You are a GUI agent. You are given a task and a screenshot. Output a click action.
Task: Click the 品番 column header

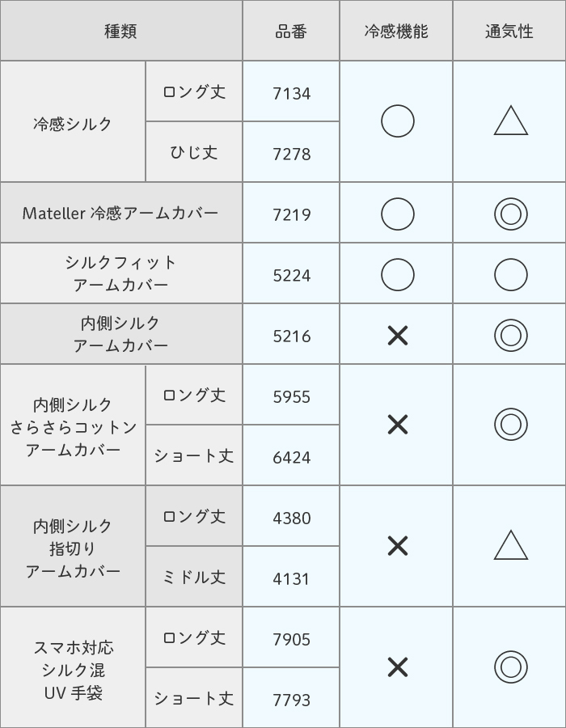point(291,32)
